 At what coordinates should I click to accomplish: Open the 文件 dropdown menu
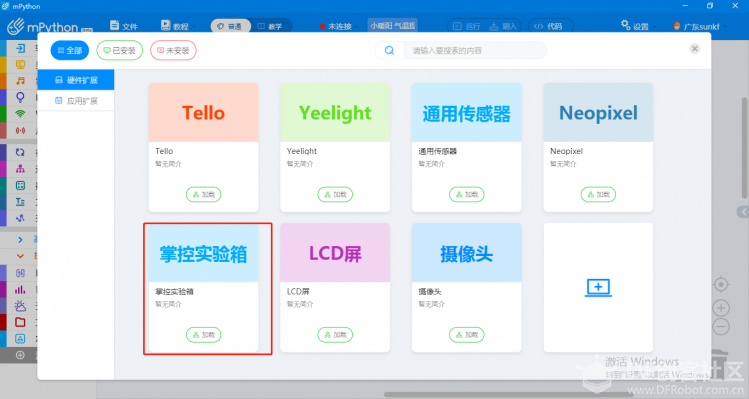point(127,26)
